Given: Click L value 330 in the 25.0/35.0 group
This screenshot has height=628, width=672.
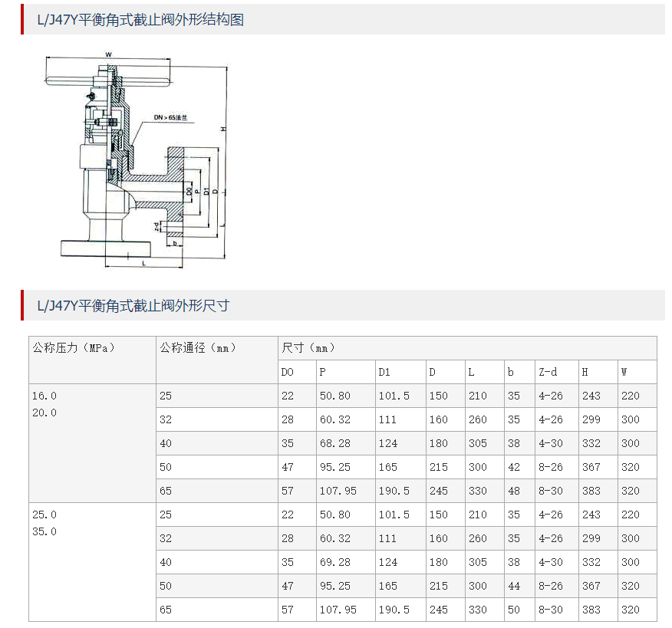Looking at the screenshot, I should 477,610.
